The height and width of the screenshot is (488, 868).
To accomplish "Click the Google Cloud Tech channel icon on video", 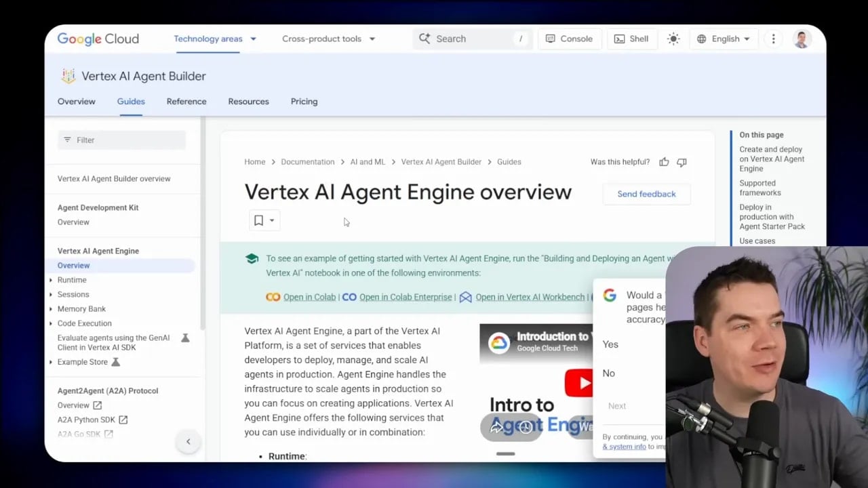I will [499, 343].
